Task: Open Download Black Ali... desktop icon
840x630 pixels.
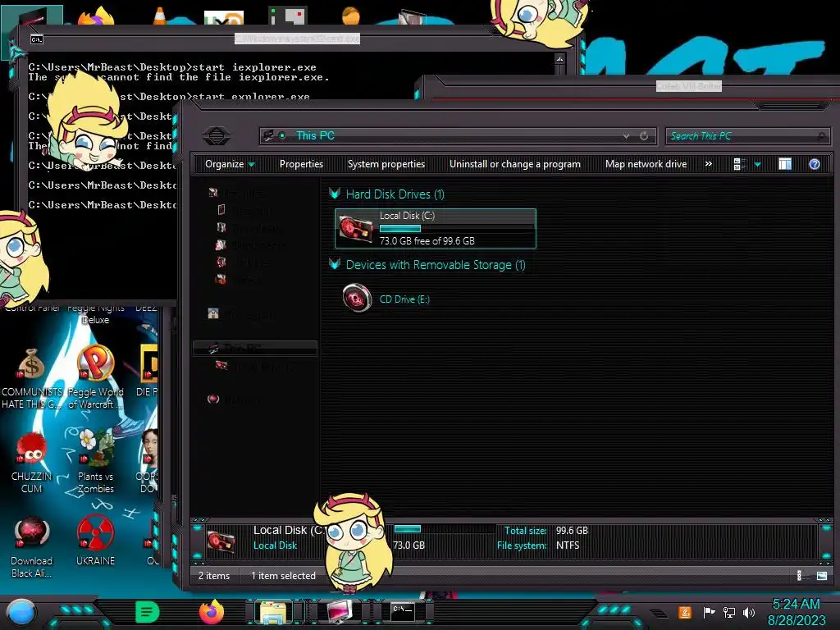Action: pyautogui.click(x=31, y=547)
